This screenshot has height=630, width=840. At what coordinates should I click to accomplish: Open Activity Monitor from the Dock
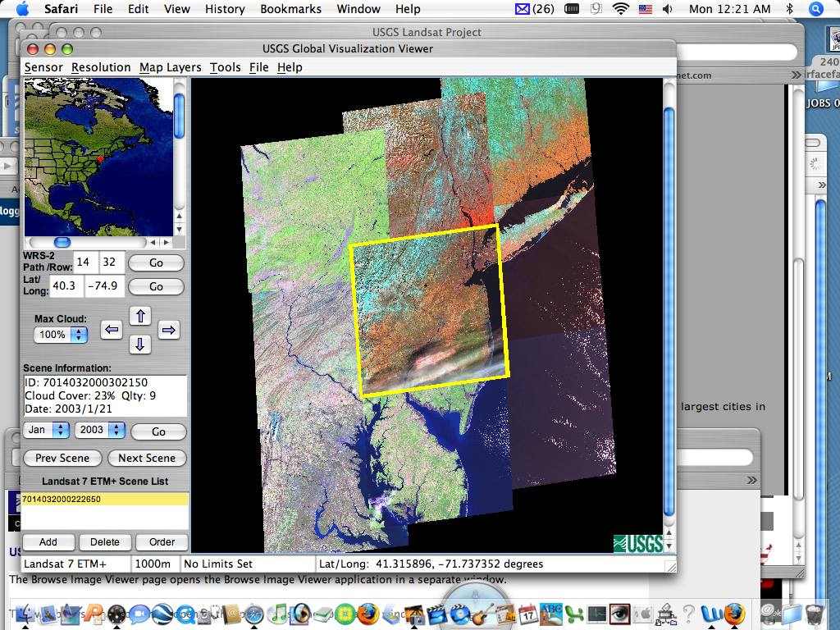[597, 614]
